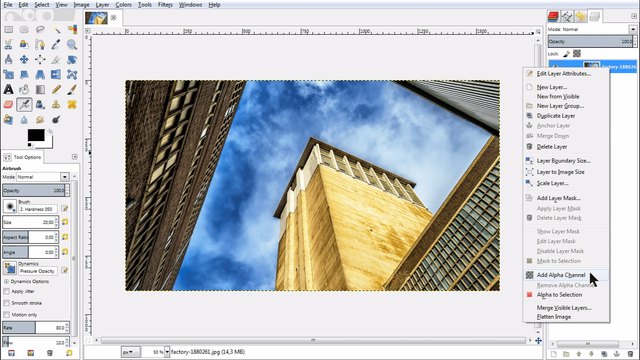Select the Color Picker eyedropper tool

(56, 44)
